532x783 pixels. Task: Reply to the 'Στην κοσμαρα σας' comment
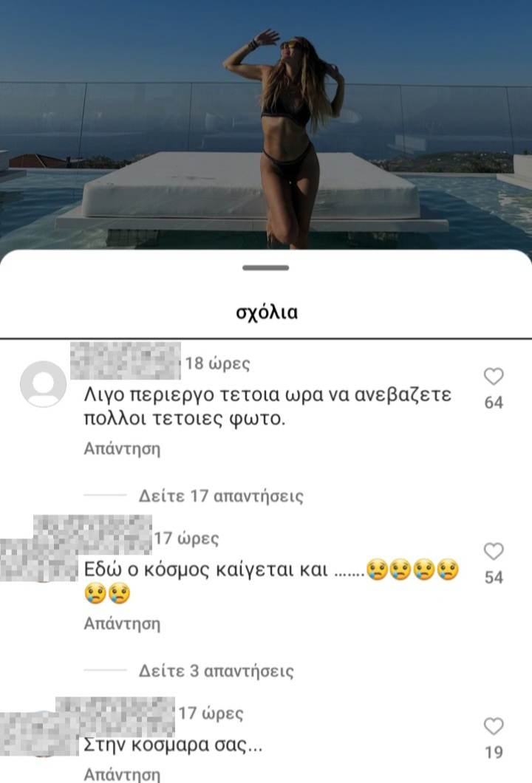click(122, 775)
